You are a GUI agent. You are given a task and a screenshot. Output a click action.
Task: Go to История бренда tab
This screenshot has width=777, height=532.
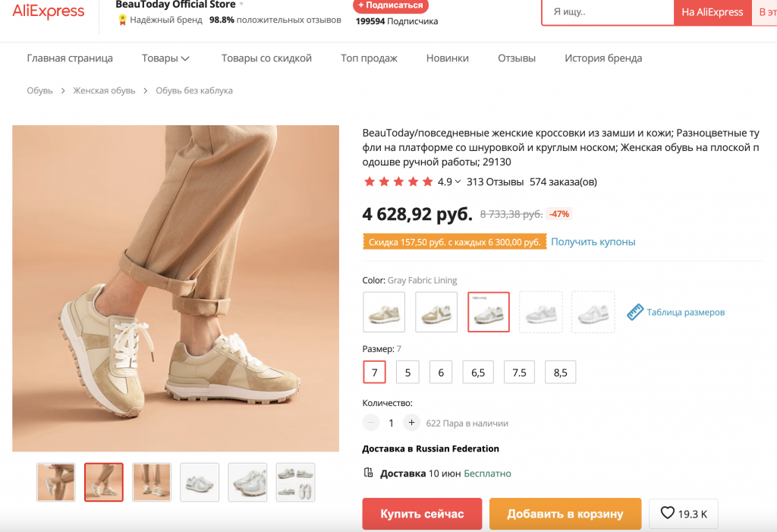603,58
